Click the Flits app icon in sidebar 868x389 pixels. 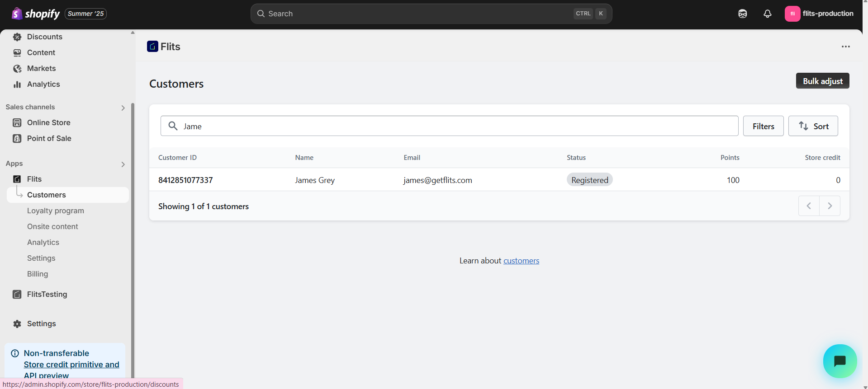pyautogui.click(x=17, y=179)
